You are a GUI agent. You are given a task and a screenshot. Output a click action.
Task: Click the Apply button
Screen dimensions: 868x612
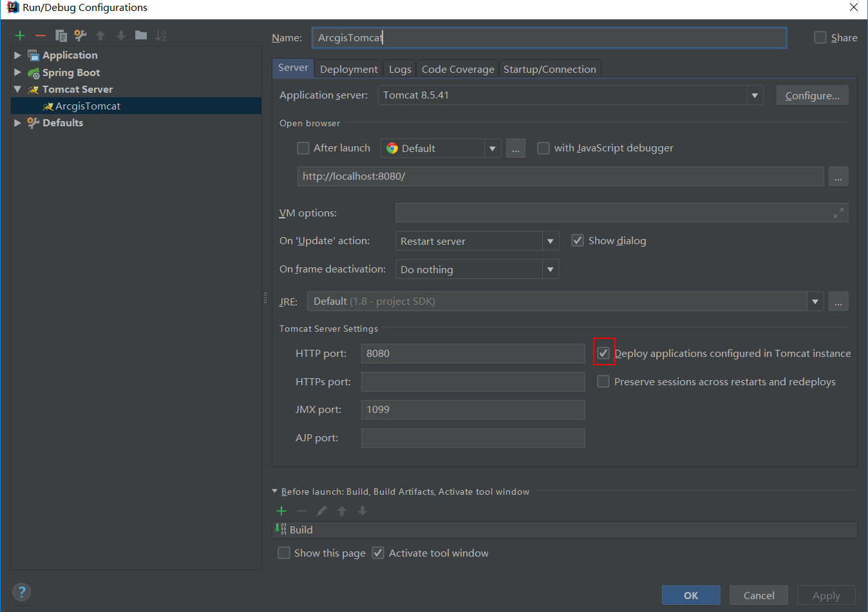pyautogui.click(x=826, y=595)
